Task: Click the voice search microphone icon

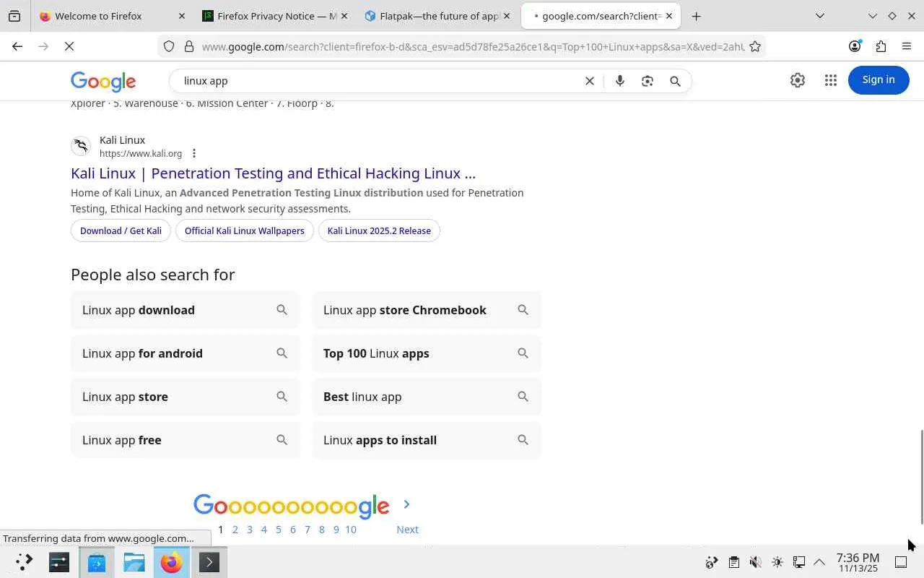Action: click(x=619, y=81)
